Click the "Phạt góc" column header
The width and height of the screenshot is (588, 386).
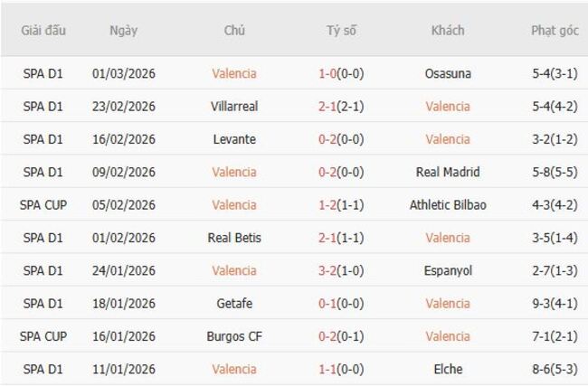click(x=555, y=30)
